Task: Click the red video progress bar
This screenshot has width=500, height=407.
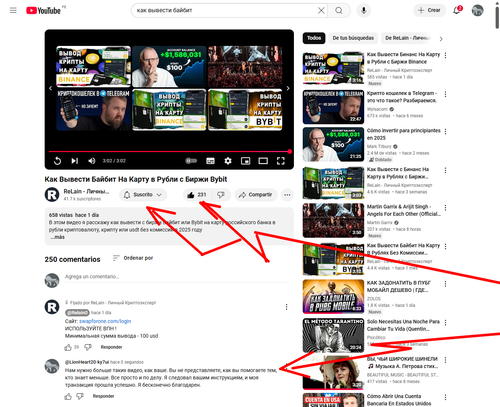Action: (x=169, y=152)
